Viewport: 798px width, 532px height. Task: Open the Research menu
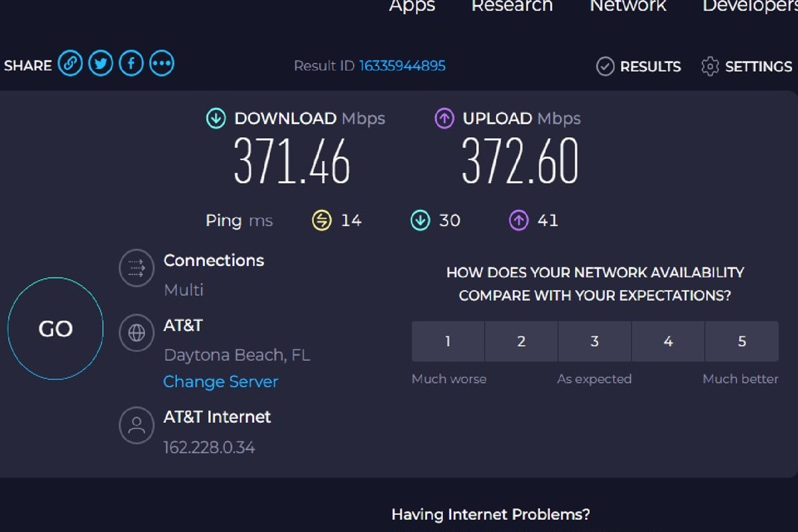(512, 7)
